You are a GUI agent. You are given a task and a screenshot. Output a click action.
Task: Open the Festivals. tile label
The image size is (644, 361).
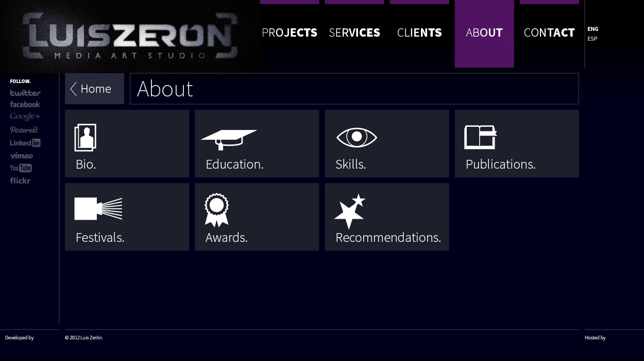point(100,237)
